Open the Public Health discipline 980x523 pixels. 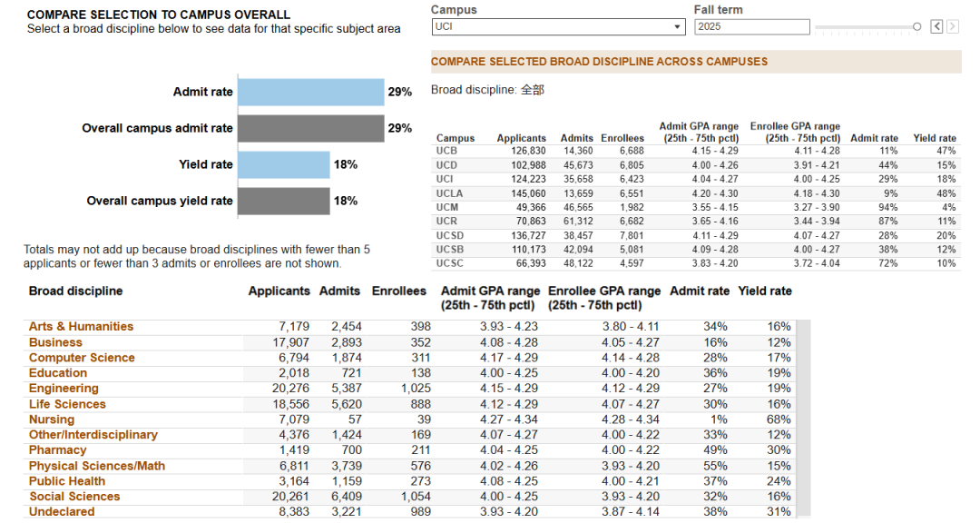point(66,481)
